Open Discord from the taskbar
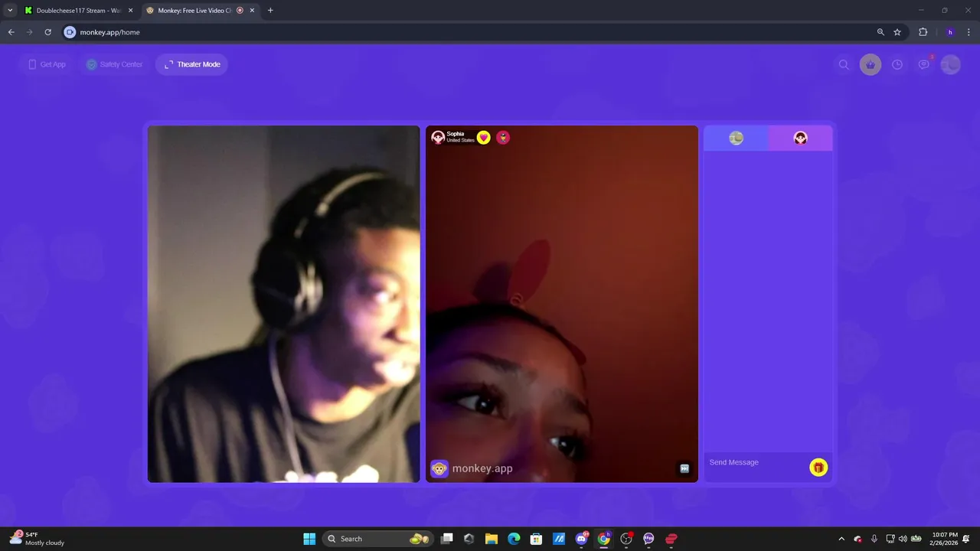The width and height of the screenshot is (980, 551). click(582, 539)
